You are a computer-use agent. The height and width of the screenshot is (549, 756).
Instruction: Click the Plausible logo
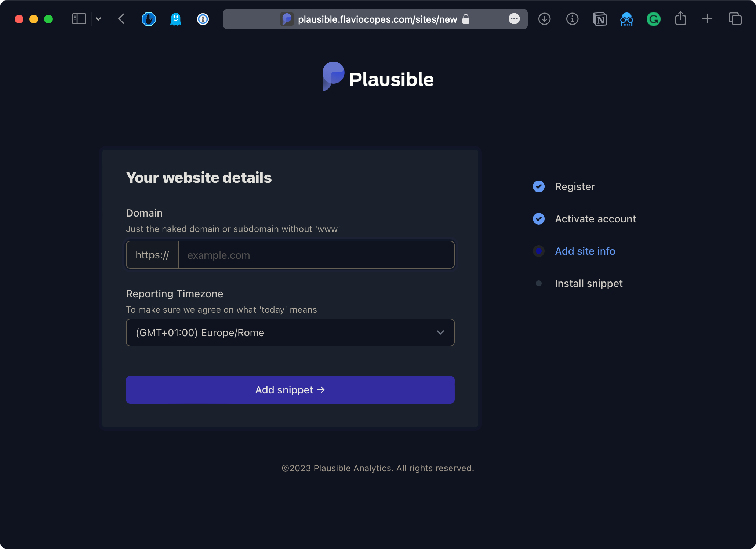[378, 77]
